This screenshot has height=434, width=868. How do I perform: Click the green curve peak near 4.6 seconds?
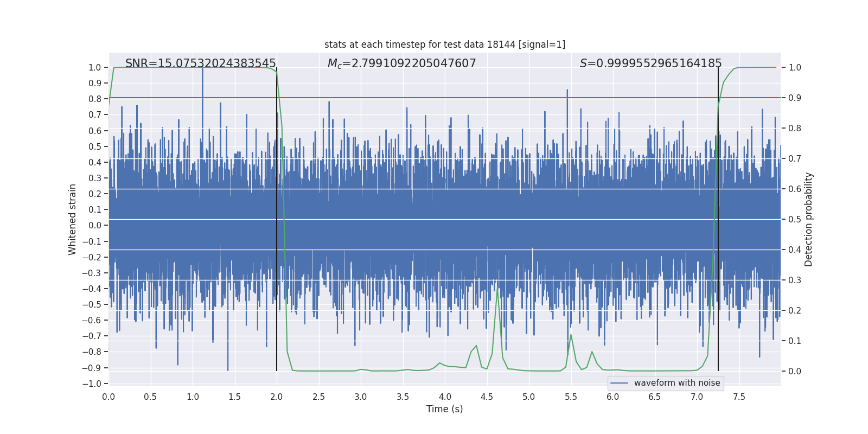pos(498,289)
